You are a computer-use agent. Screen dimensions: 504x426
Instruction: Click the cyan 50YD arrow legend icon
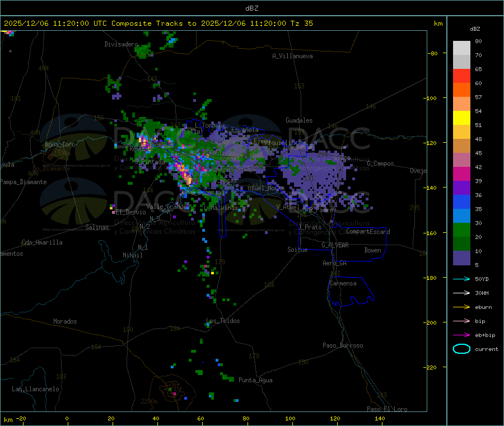461,279
